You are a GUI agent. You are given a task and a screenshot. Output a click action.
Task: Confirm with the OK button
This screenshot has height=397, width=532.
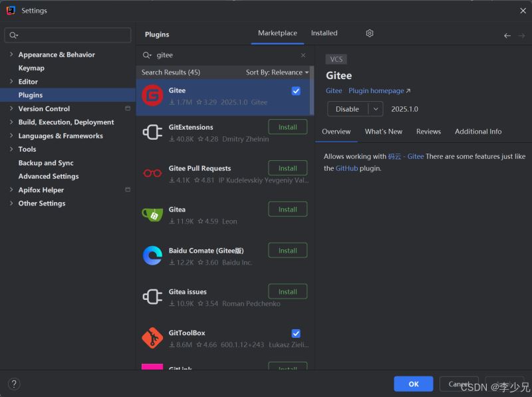coord(413,384)
